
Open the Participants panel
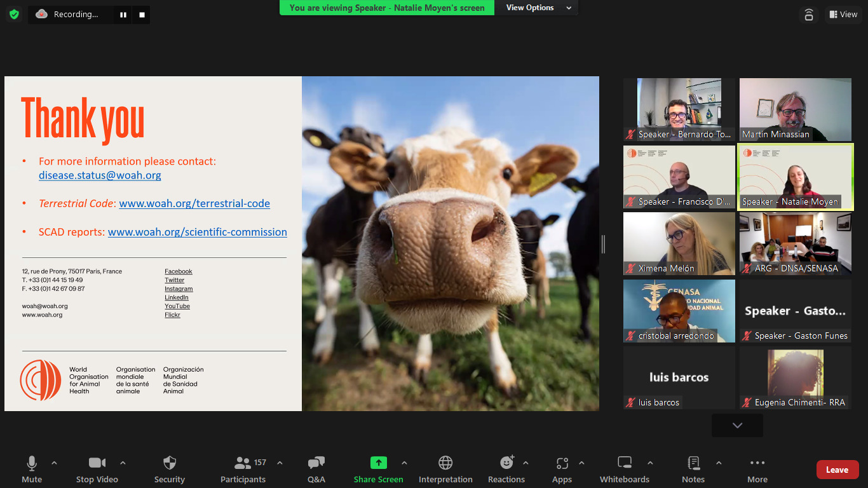243,470
